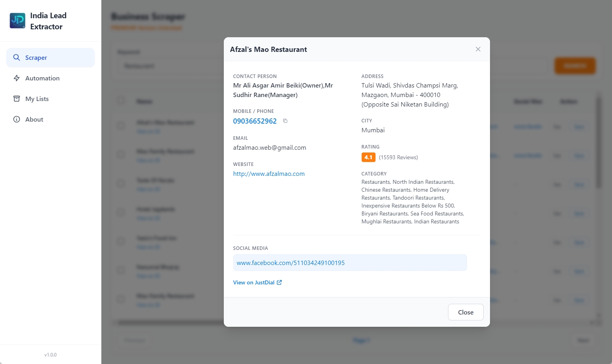Click View on JustDial
The width and height of the screenshot is (612, 364).
point(254,282)
